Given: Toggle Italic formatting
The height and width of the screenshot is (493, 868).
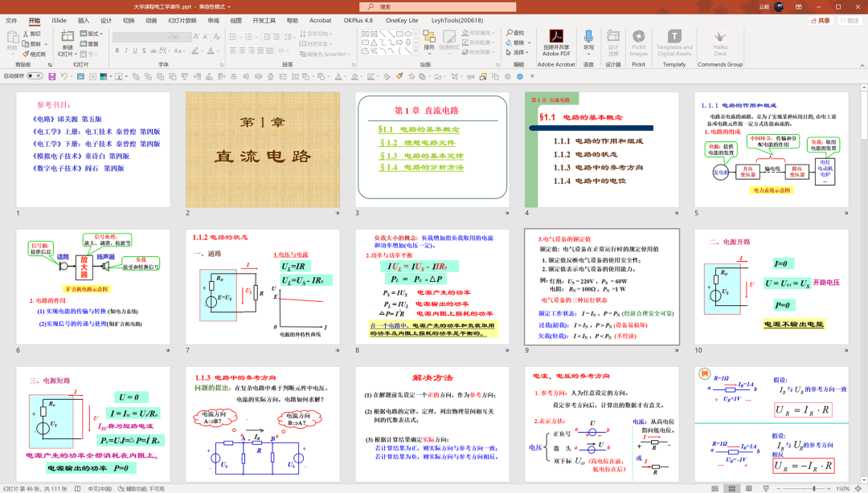Looking at the screenshot, I should 125,51.
